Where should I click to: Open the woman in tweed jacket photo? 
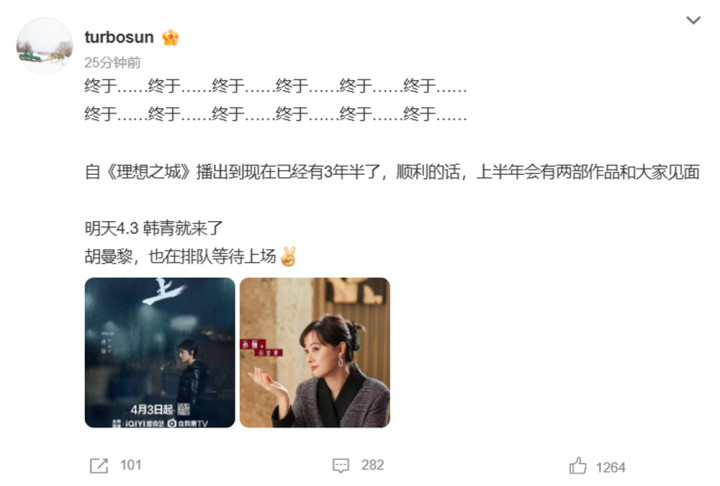pyautogui.click(x=315, y=353)
